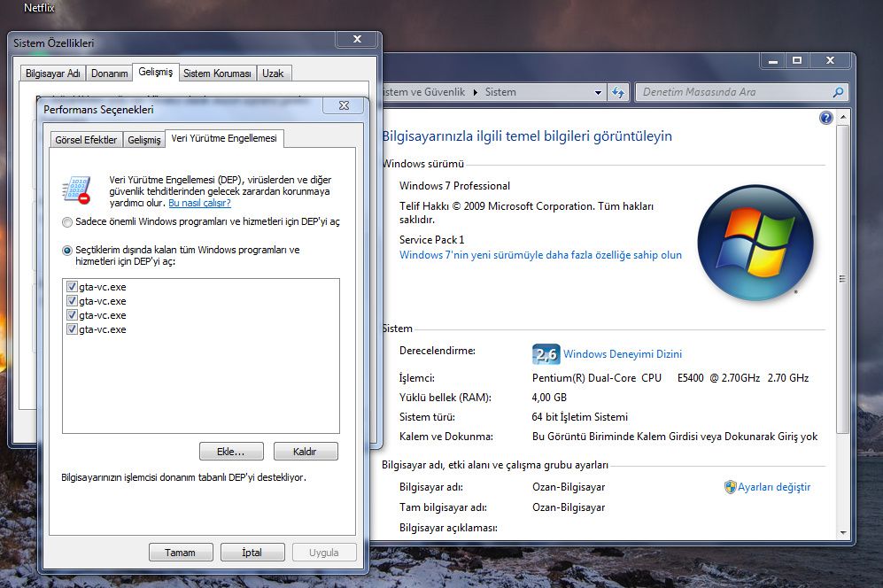
Task: Open 'Windows 7'nin yeni sürümüyle' upgrade link
Action: tap(540, 254)
